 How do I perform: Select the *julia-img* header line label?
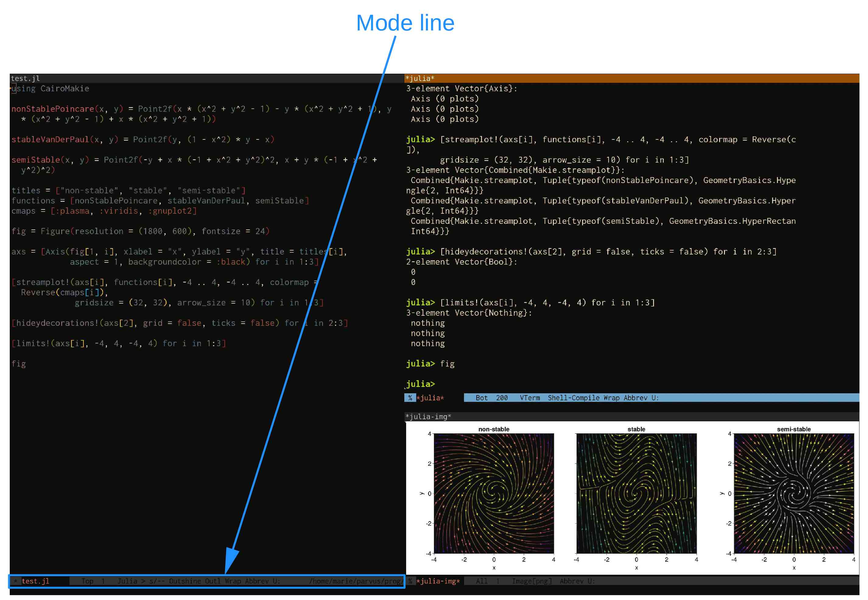point(428,416)
